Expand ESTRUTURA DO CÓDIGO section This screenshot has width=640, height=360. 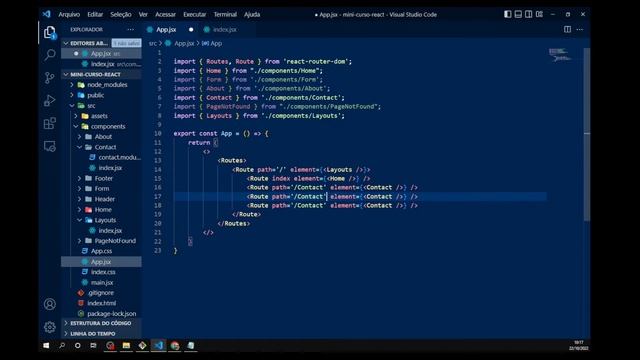66,323
